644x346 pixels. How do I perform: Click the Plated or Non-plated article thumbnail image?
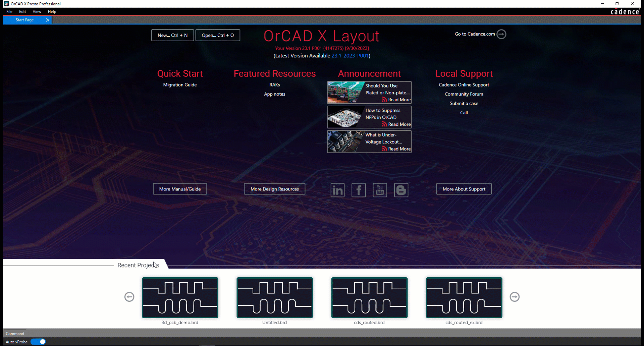(x=346, y=92)
